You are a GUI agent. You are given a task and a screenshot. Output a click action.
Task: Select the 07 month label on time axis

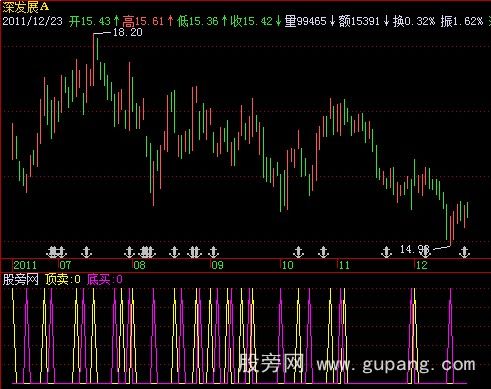coord(66,265)
